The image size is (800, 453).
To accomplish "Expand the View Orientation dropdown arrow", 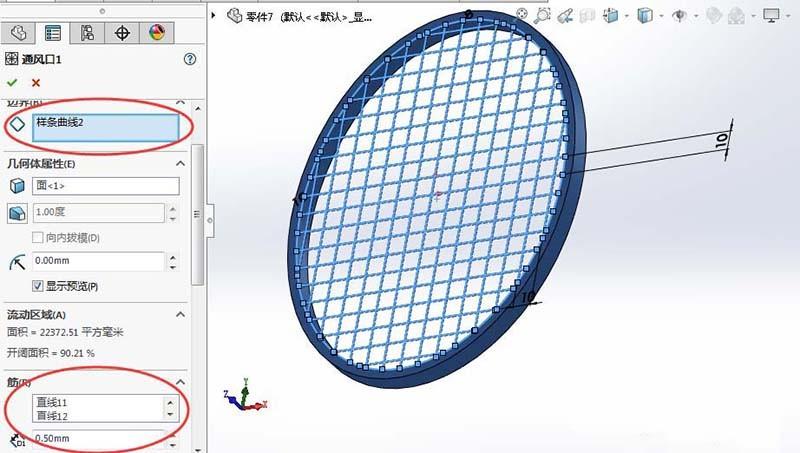I will click(627, 16).
